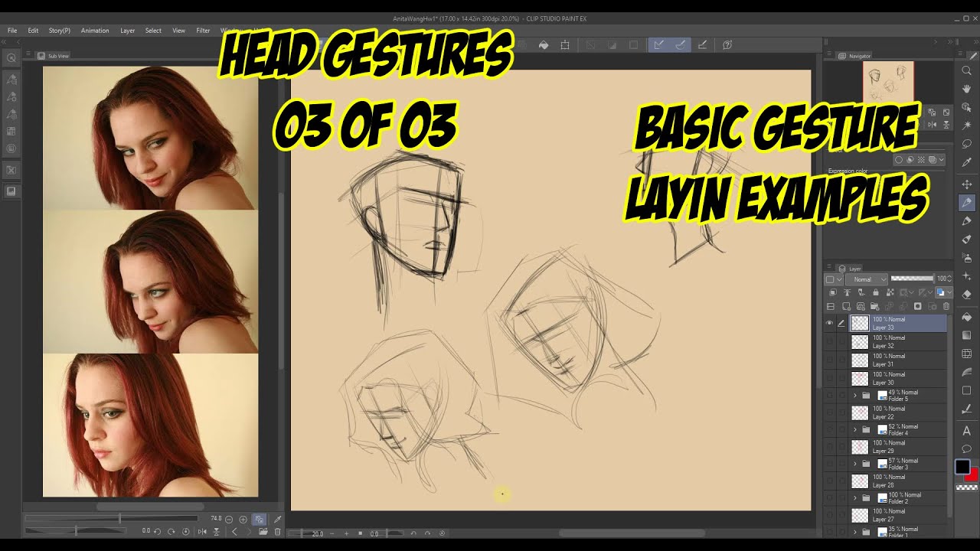Delete Sub View image with trash icon
980x551 pixels.
277,531
